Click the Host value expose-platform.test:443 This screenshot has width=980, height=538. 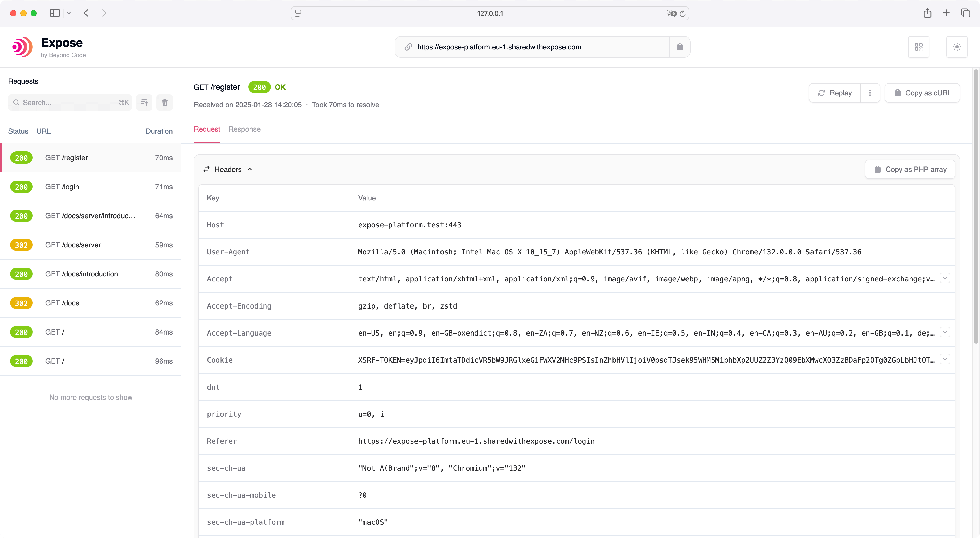(x=409, y=225)
